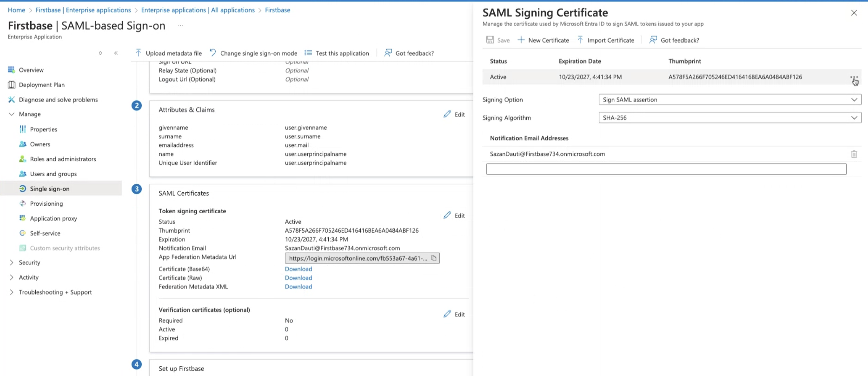Viewport: 868px width, 376px height.
Task: Collapse the Manage section
Action: (12, 114)
